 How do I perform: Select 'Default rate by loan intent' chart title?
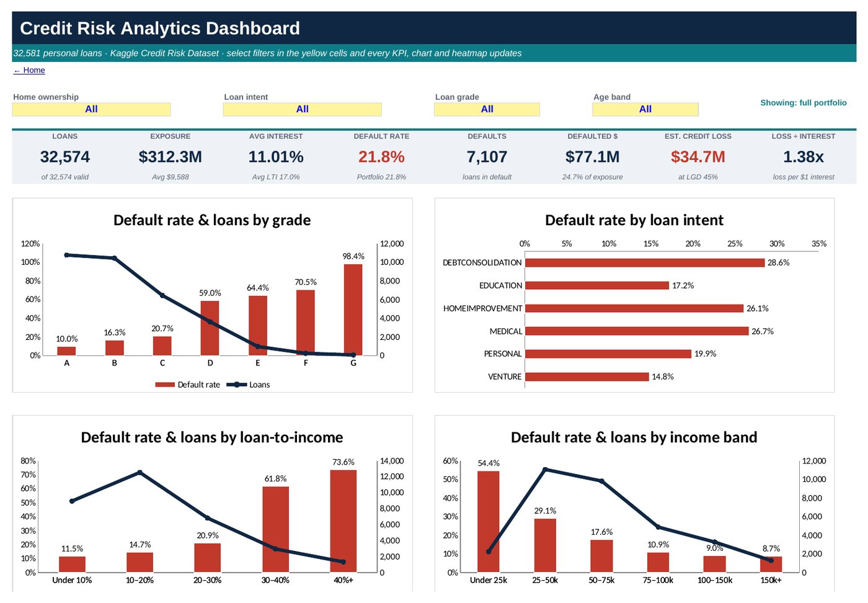click(634, 220)
